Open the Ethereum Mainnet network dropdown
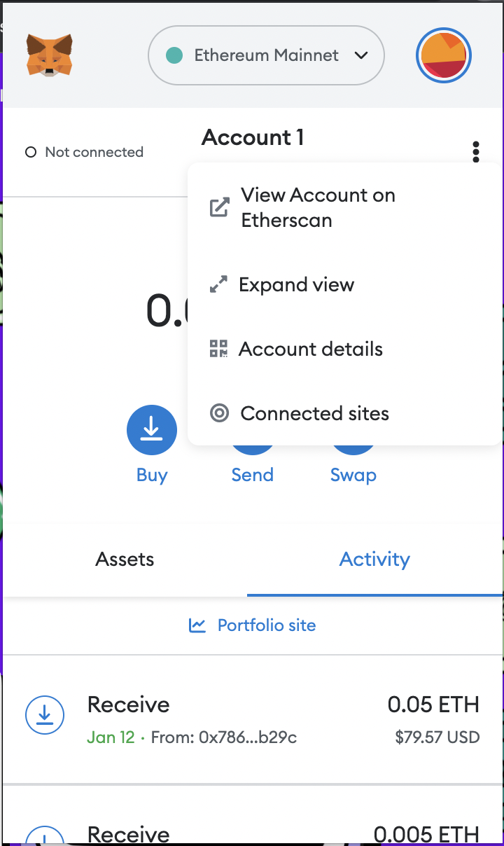The width and height of the screenshot is (504, 846). click(266, 55)
